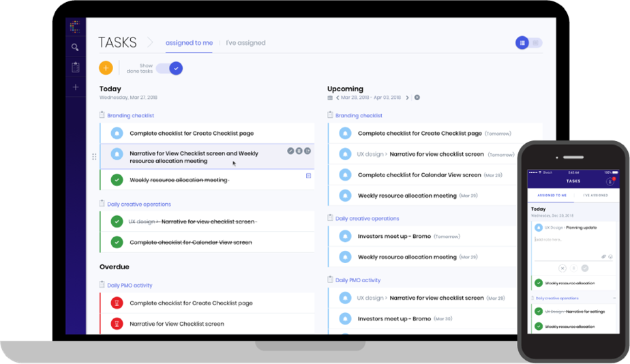Toggle the Show done tasks switch

point(169,68)
